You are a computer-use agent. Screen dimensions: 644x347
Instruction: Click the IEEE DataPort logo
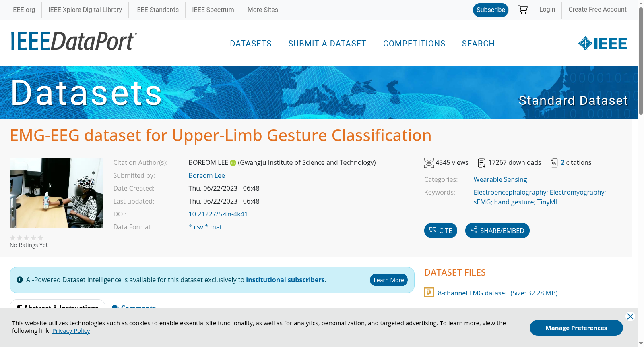point(74,41)
